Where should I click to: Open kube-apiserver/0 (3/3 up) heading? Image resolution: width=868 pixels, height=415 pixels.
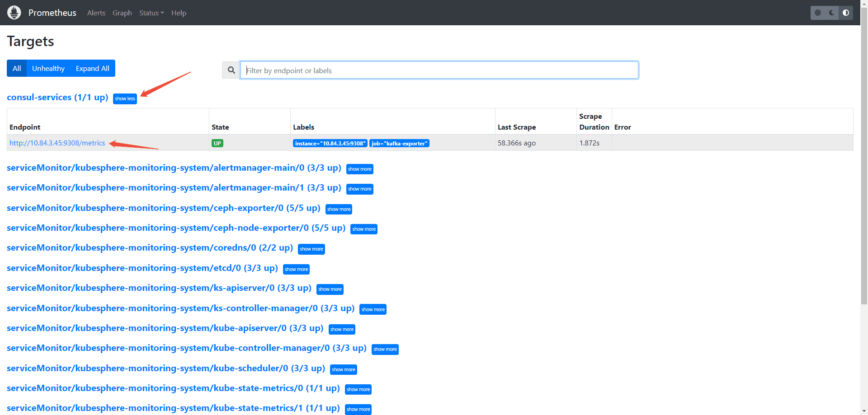(x=165, y=328)
